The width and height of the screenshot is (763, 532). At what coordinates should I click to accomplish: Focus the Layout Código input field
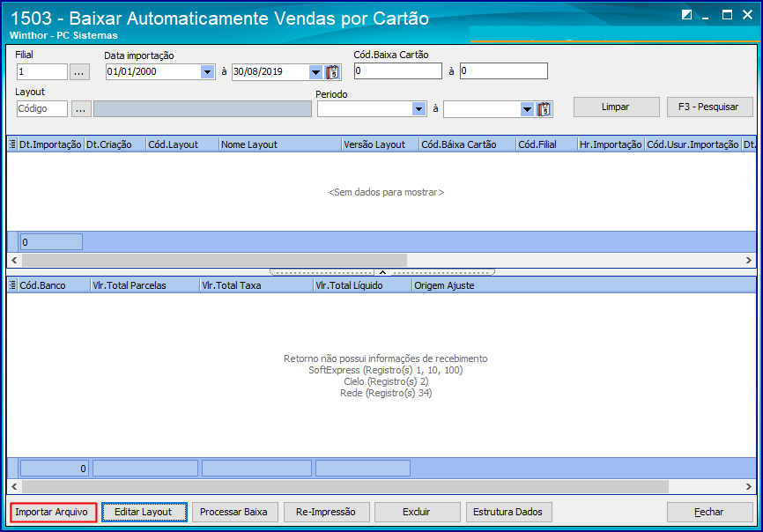pyautogui.click(x=41, y=109)
